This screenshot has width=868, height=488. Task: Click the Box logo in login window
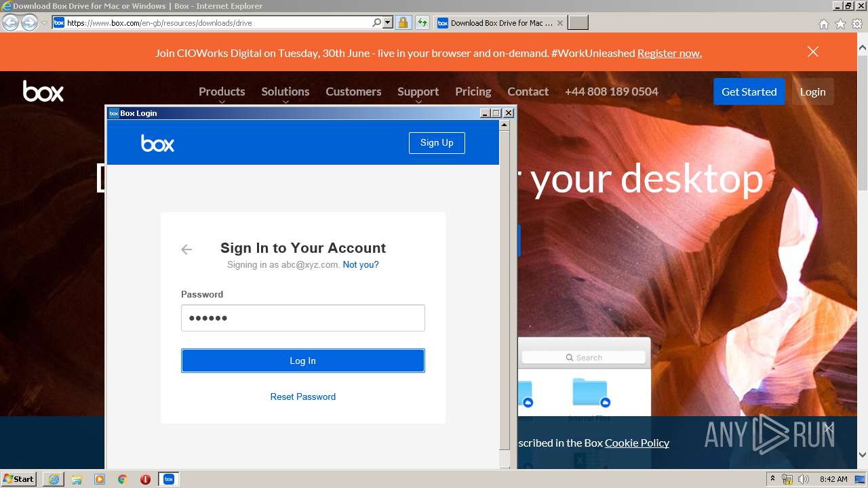coord(157,143)
